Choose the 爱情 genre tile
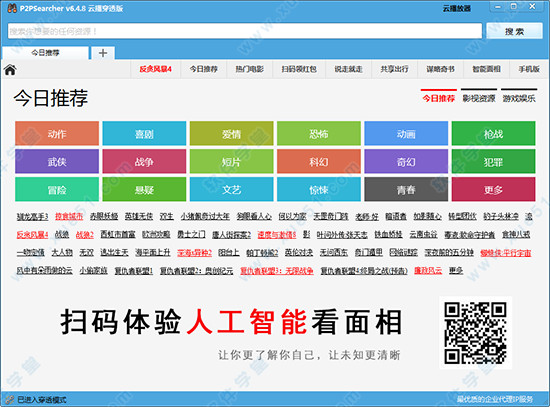This screenshot has height=407, width=550. 232,133
